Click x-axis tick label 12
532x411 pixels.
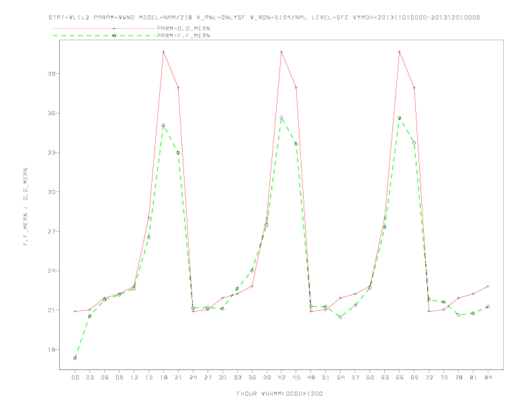(134, 377)
